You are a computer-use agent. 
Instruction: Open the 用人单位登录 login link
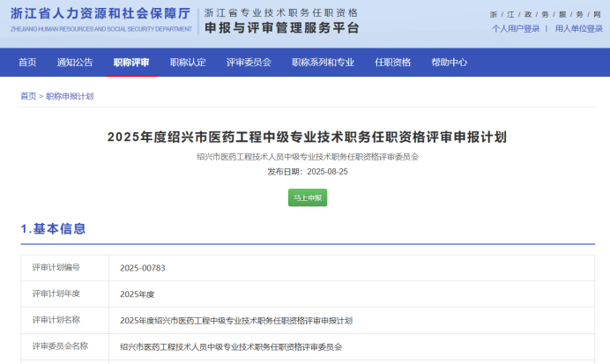(x=579, y=29)
